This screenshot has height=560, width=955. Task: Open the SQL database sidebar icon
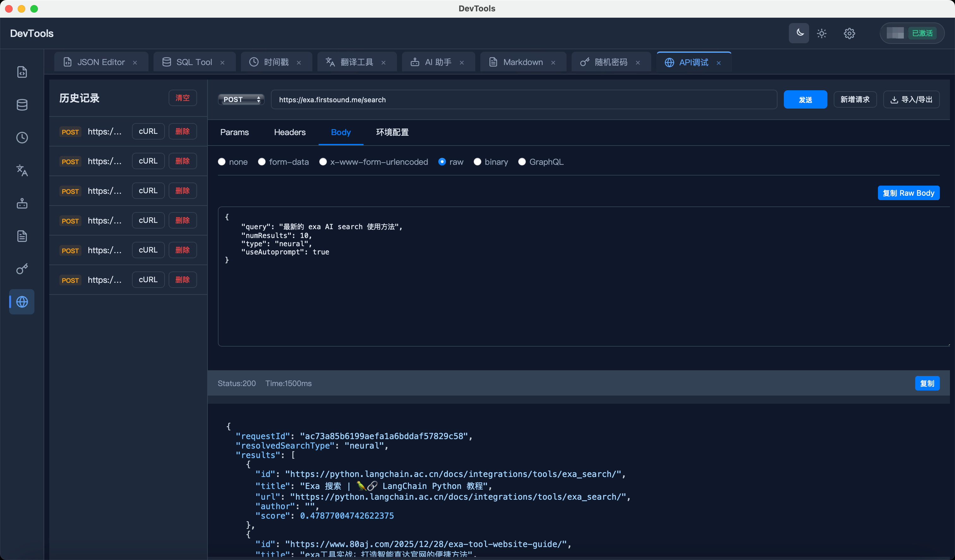click(x=22, y=105)
